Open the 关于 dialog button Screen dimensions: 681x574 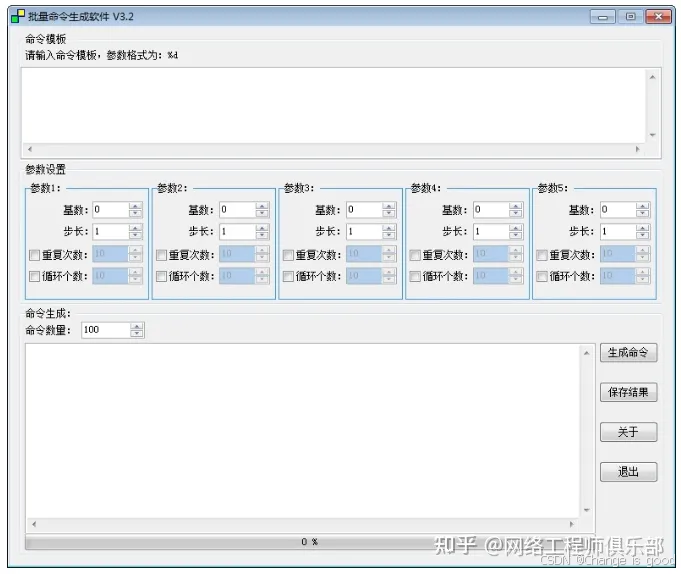628,432
